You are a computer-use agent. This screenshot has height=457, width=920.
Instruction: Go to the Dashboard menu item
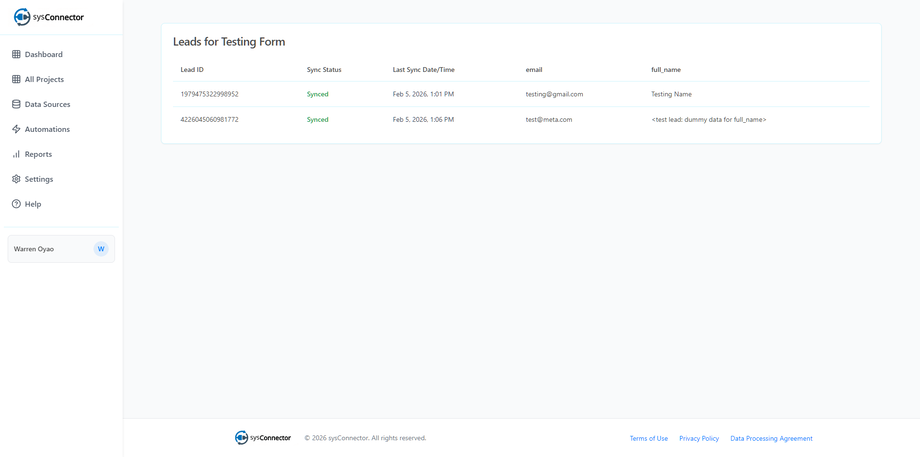tap(44, 54)
